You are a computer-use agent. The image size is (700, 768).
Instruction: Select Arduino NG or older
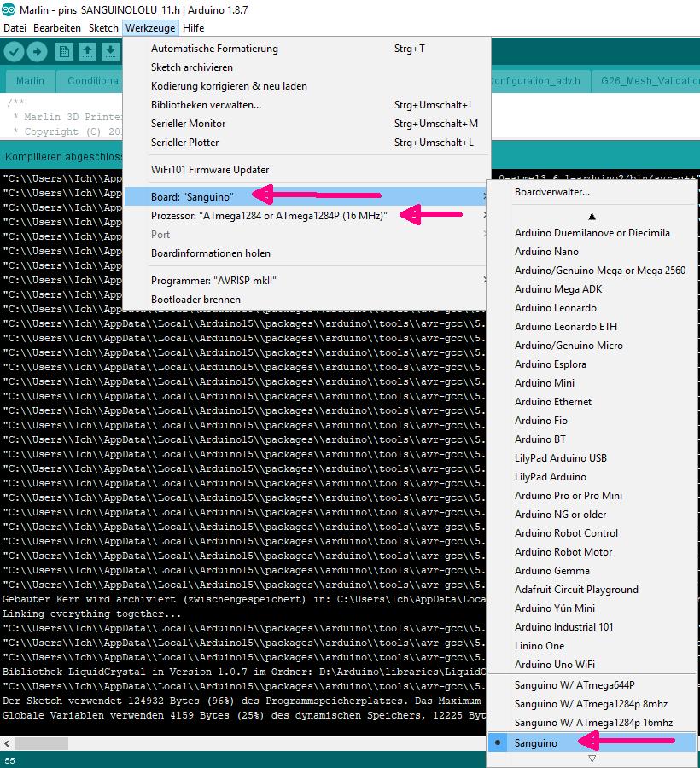tap(592, 515)
